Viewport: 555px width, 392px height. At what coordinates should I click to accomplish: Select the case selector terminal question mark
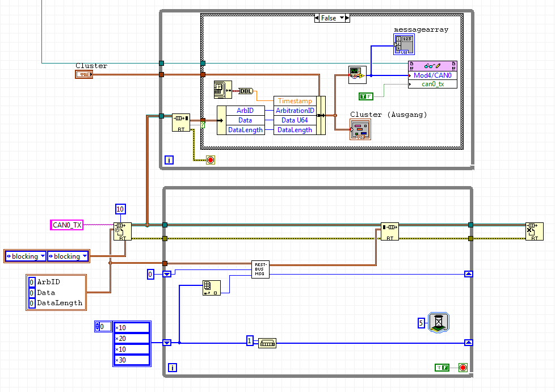(x=203, y=125)
